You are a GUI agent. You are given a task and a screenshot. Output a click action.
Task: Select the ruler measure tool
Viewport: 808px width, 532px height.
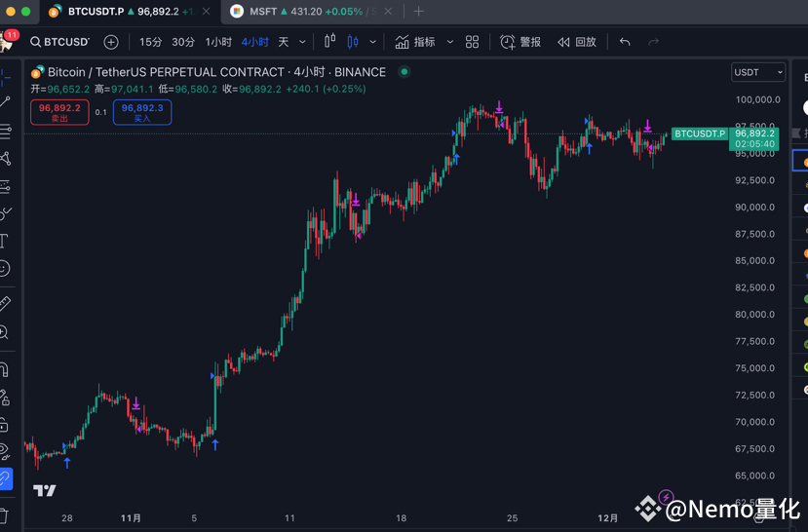4,303
